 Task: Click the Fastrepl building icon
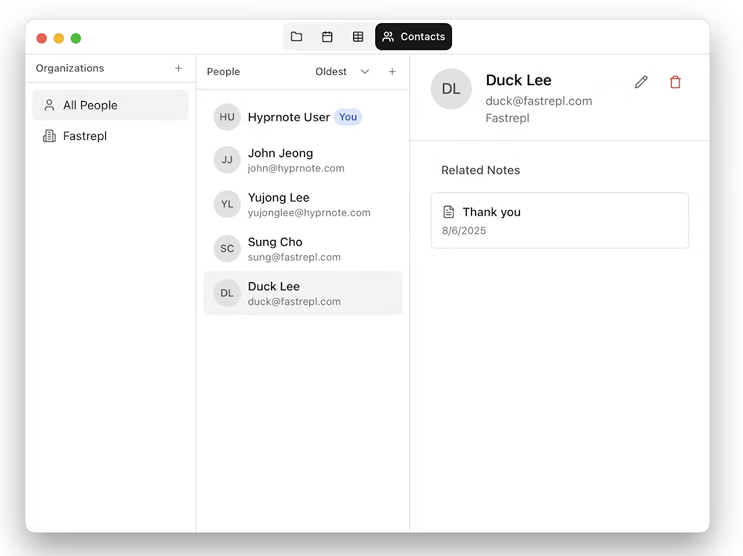point(49,136)
